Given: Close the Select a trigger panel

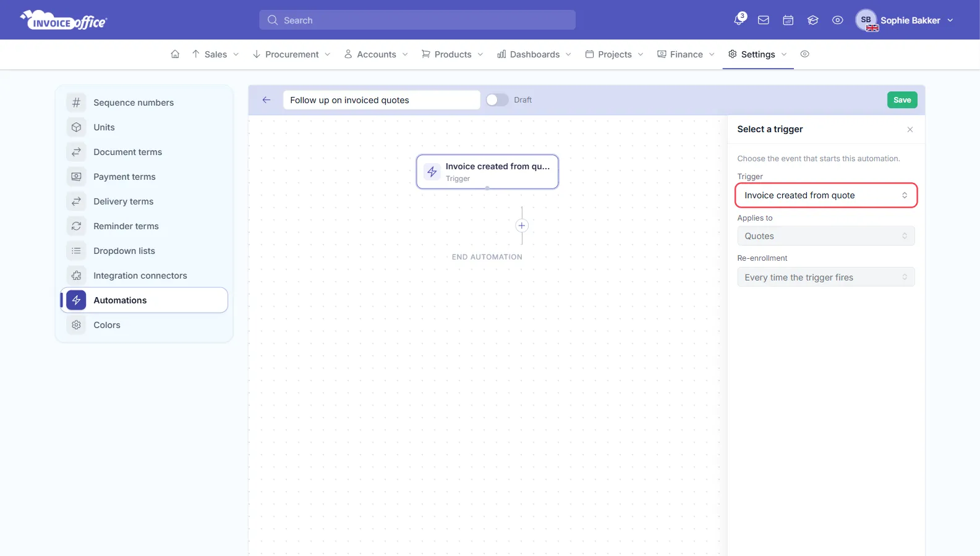Looking at the screenshot, I should coord(910,129).
